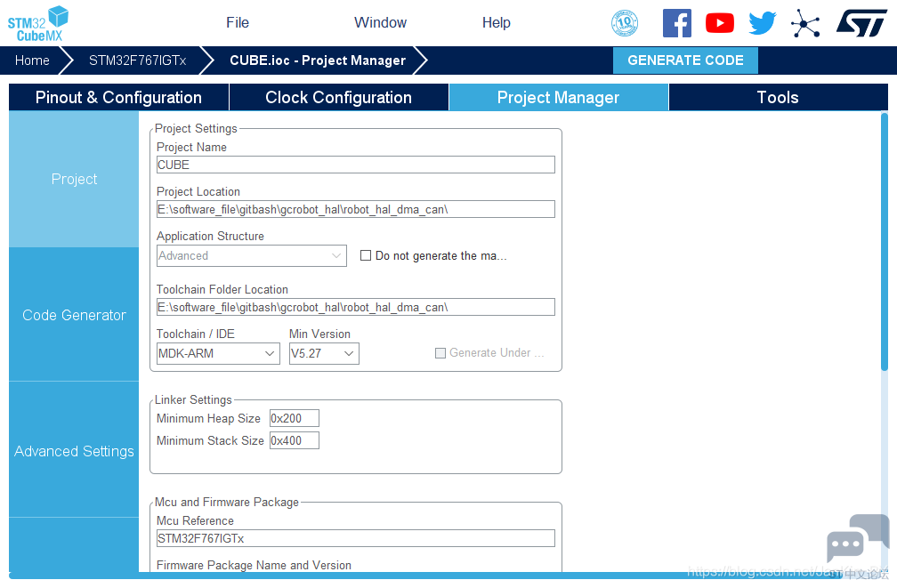Open the Window menu

point(381,23)
